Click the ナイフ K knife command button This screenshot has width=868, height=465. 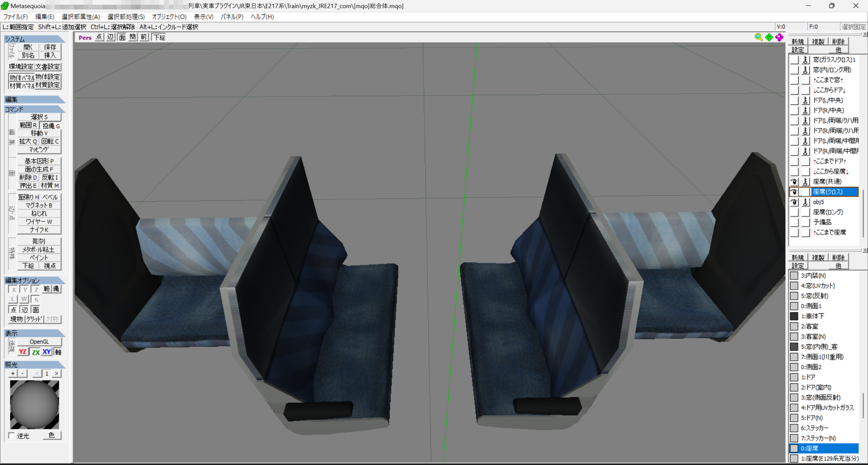pyautogui.click(x=39, y=230)
